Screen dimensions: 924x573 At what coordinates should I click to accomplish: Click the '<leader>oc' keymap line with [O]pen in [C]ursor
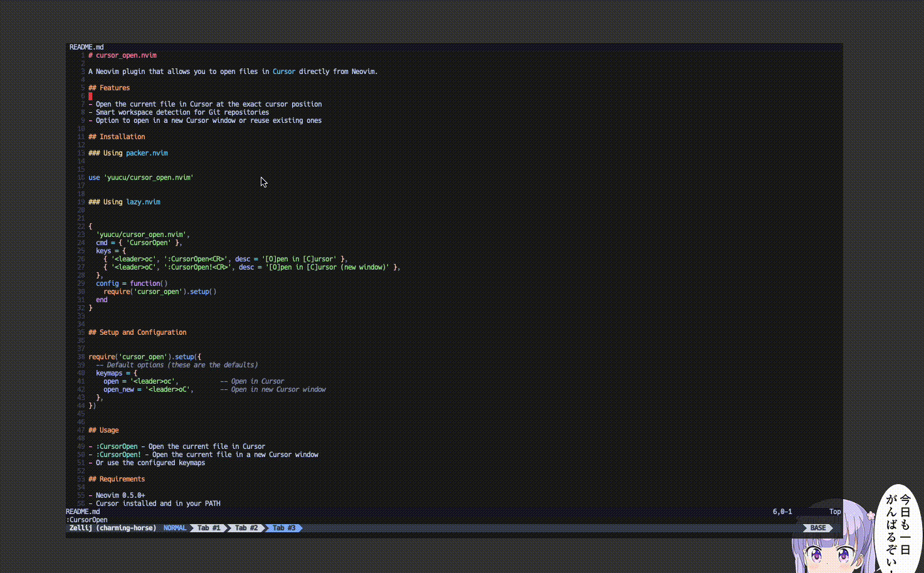point(226,259)
